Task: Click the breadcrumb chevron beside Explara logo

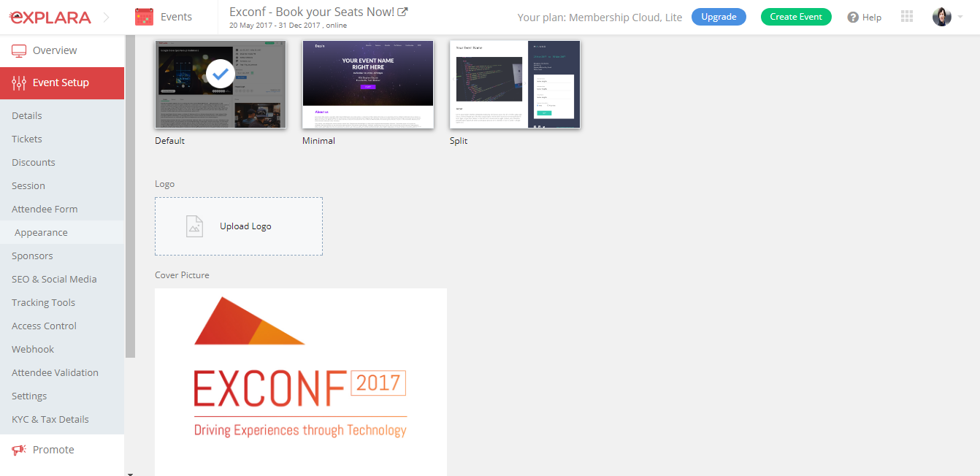Action: click(107, 17)
